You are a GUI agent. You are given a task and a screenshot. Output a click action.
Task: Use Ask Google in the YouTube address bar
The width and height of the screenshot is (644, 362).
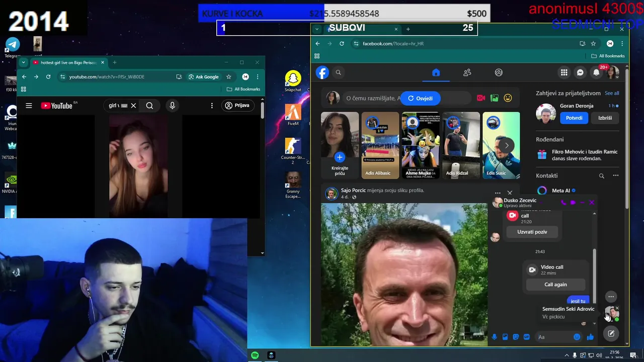point(204,77)
